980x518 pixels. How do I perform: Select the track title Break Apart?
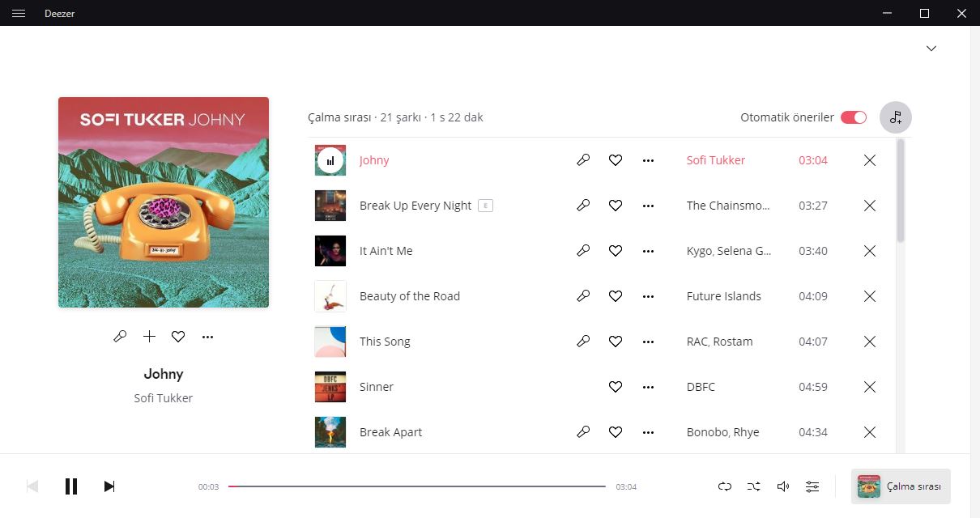(391, 432)
